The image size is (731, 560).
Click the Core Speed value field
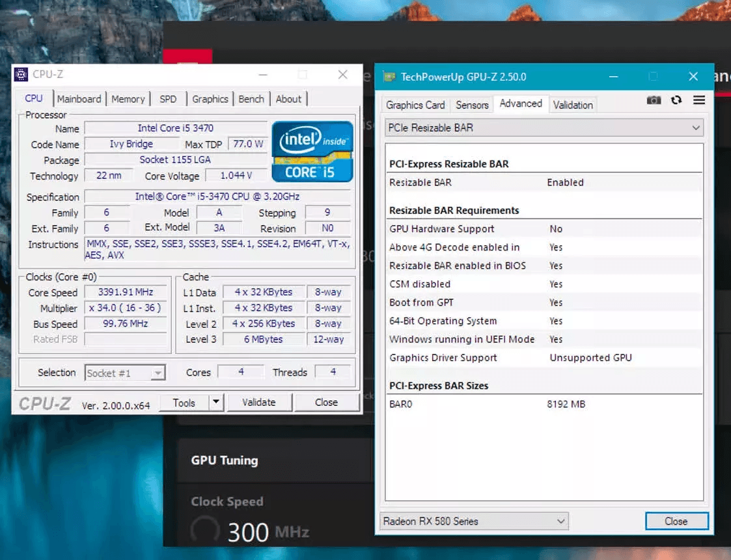[x=126, y=293]
